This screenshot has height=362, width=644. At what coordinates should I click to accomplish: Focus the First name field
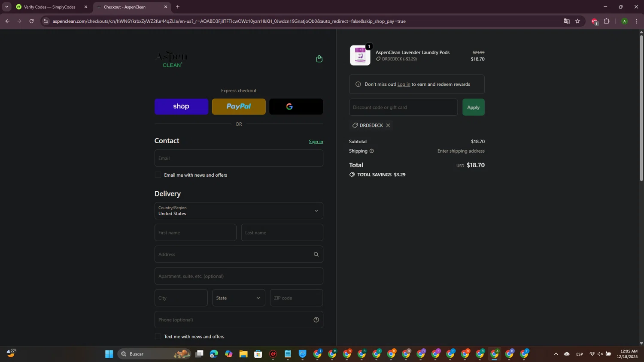click(195, 232)
